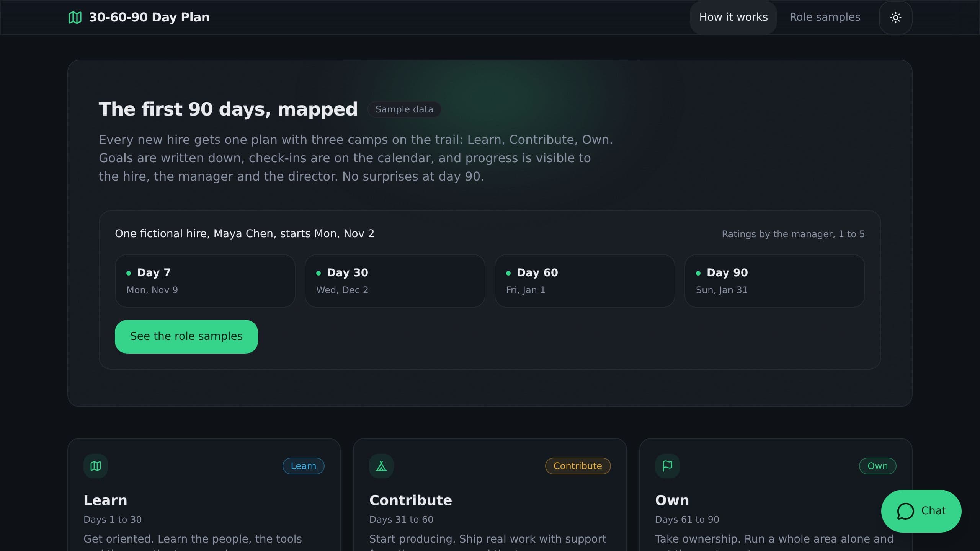
Task: Click 'Fri, Jan 1' date text
Action: click(x=526, y=290)
